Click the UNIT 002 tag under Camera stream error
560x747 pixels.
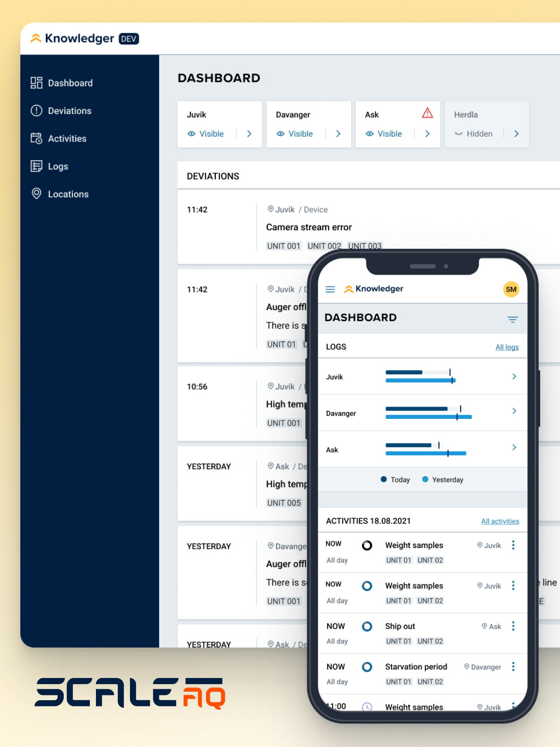tap(324, 246)
